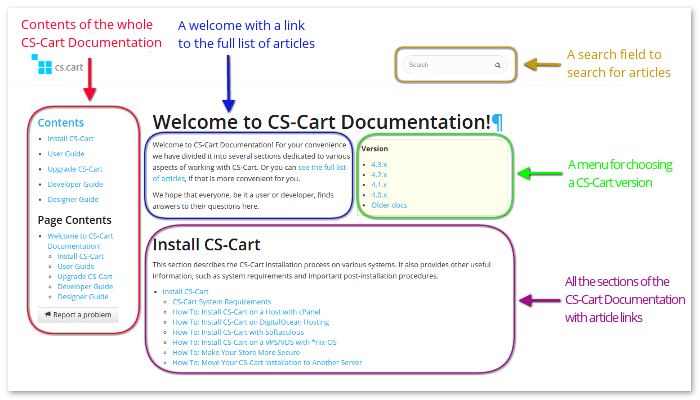Open Developer Guide in Contents sidebar
This screenshot has width=700, height=400.
coord(75,184)
